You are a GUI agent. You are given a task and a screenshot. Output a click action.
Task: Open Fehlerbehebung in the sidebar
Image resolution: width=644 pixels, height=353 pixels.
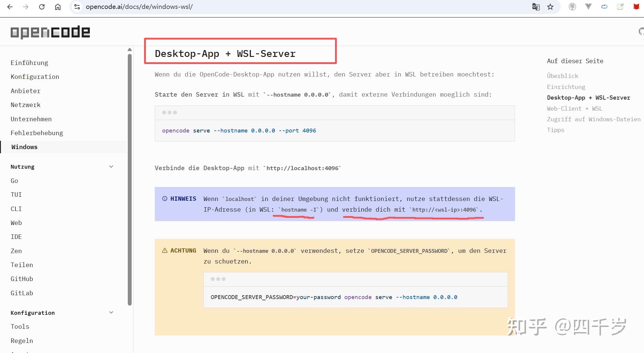pyautogui.click(x=37, y=133)
